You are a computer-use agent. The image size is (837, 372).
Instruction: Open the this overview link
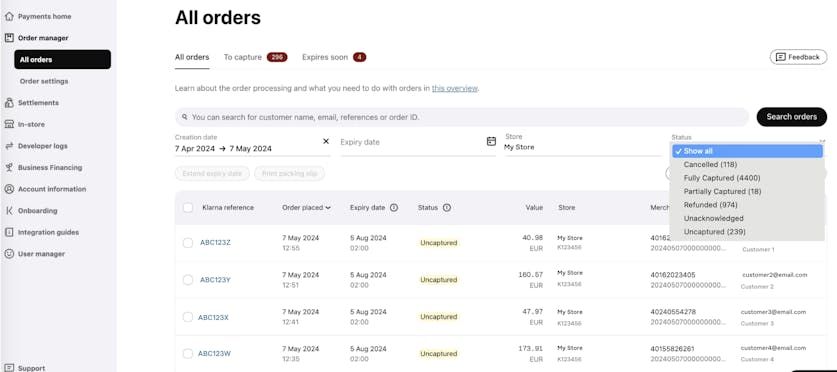click(455, 89)
